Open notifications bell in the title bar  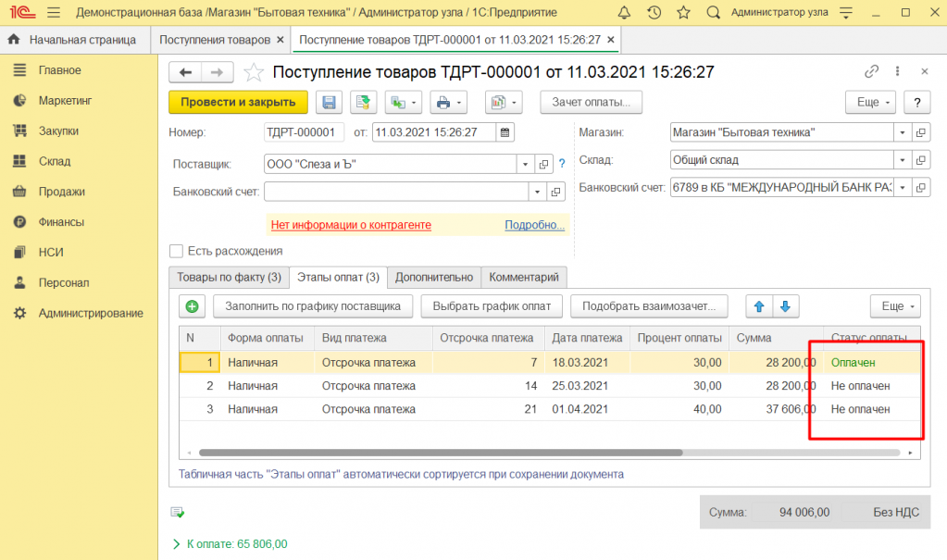pos(624,13)
